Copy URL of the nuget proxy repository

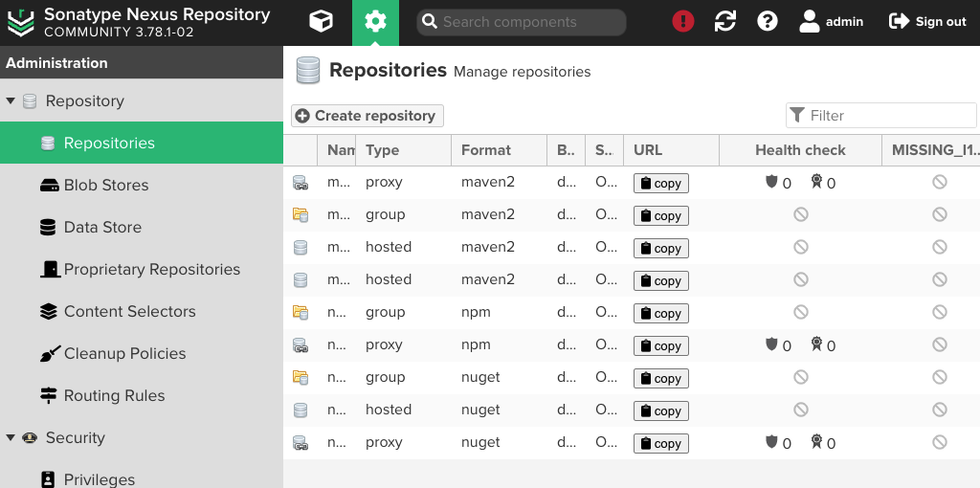tap(661, 443)
